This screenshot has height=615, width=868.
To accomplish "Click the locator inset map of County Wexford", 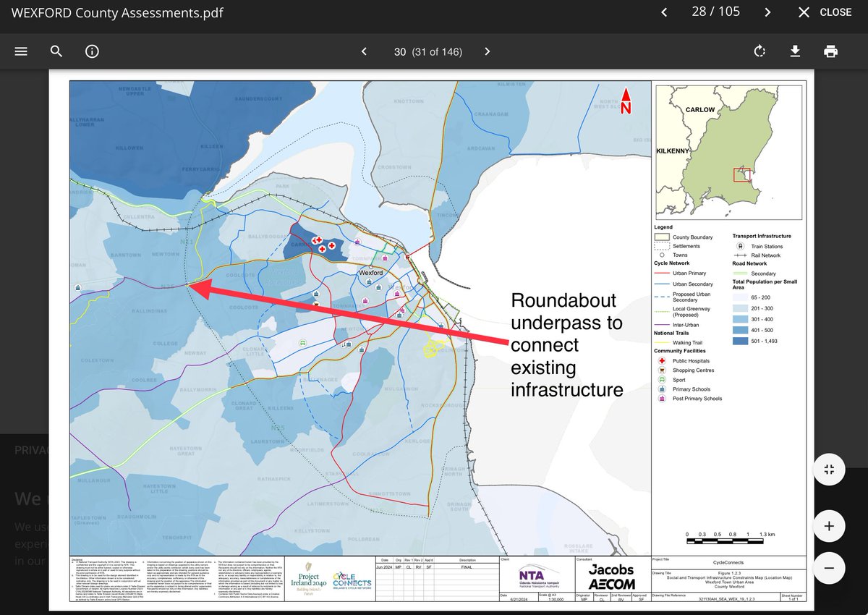I will click(x=728, y=152).
